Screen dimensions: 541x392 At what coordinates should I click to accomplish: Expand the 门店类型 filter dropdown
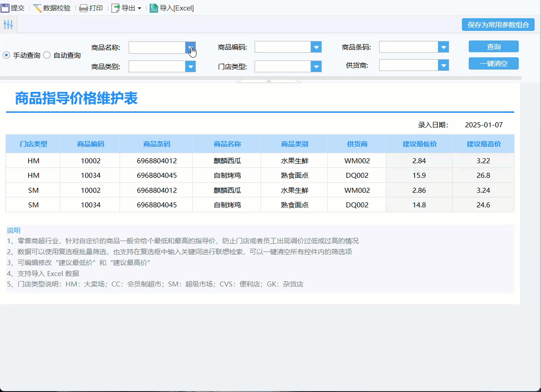(316, 66)
